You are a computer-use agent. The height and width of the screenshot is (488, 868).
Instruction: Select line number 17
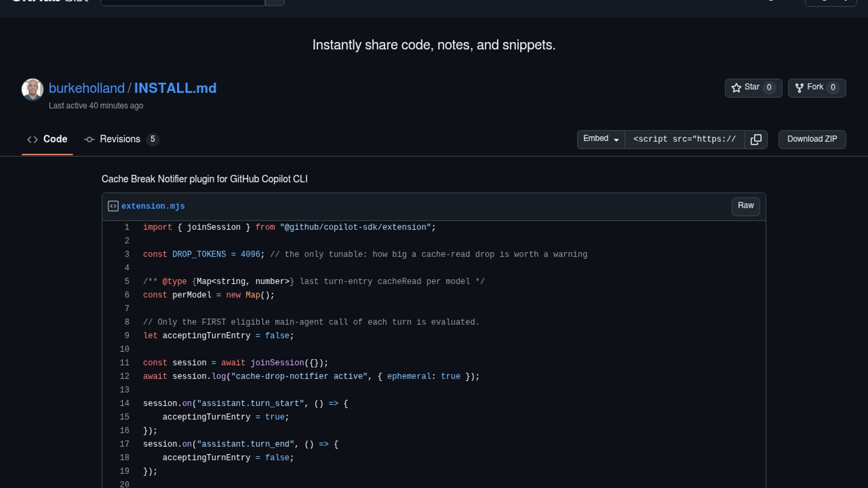tap(124, 444)
